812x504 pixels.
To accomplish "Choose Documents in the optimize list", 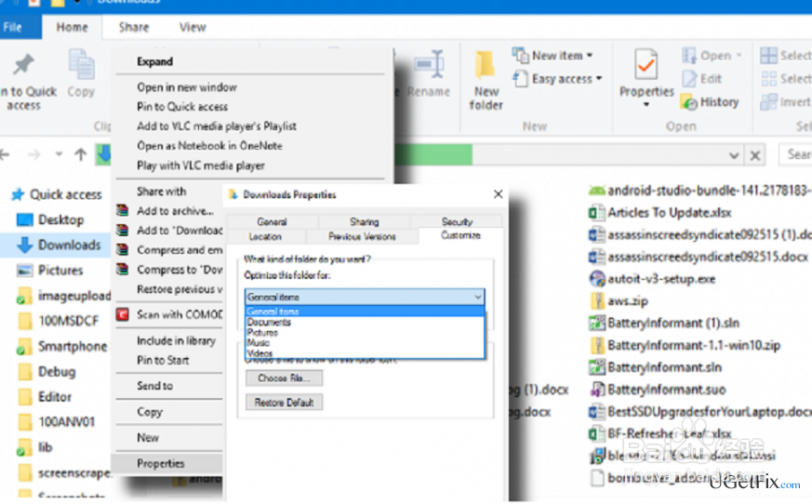I will click(x=365, y=322).
